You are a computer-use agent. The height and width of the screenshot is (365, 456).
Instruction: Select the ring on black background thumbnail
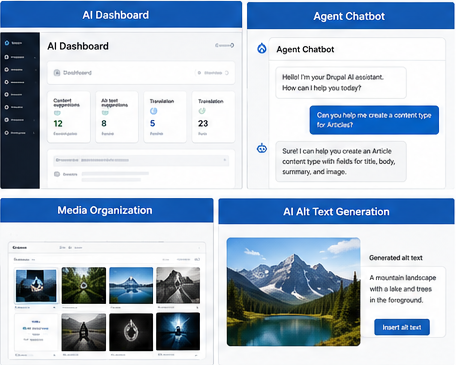pos(131,332)
